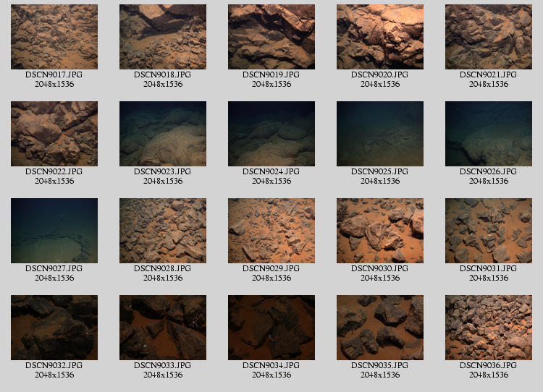Select thumbnail DSCN9021.JPG
Screen dimensions: 543x392
coord(489,37)
